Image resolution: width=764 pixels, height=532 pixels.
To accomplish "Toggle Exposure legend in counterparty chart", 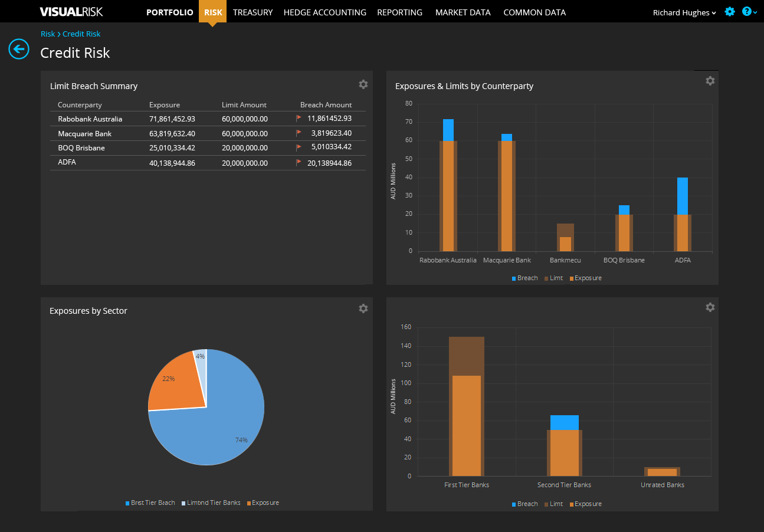I will [x=585, y=278].
